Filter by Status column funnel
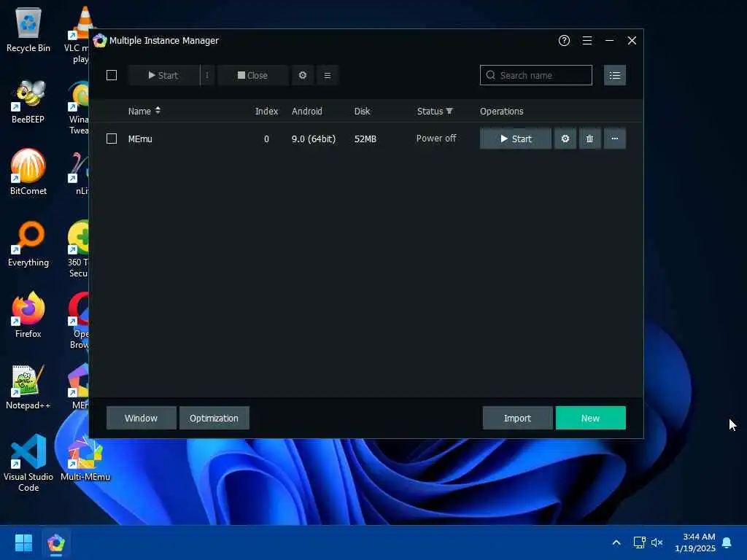This screenshot has width=747, height=560. [x=449, y=111]
